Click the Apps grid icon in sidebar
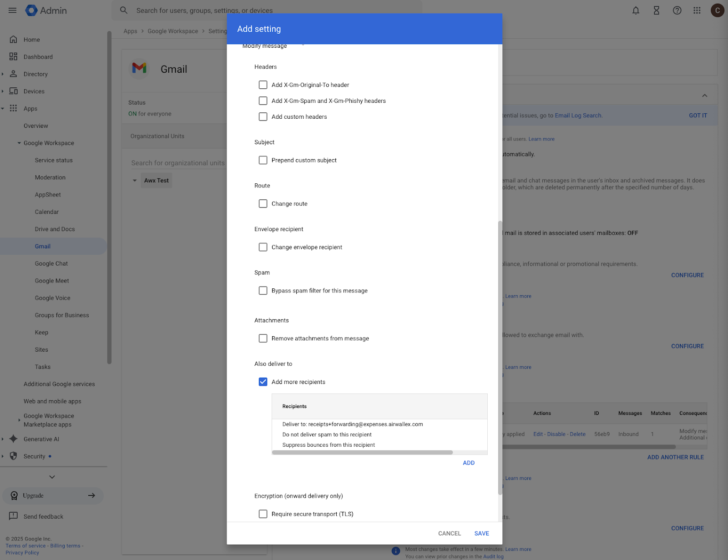 [x=13, y=108]
